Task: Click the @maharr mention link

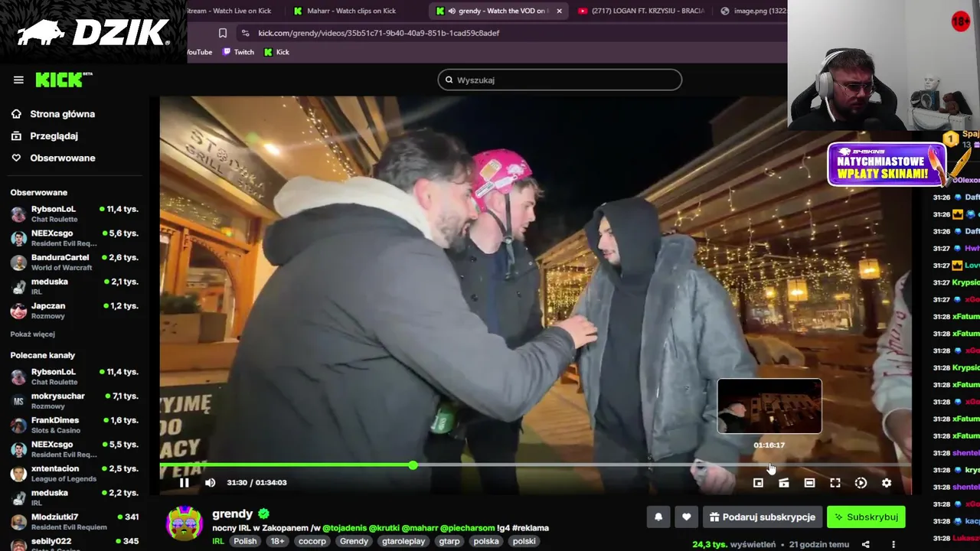Action: 420,528
